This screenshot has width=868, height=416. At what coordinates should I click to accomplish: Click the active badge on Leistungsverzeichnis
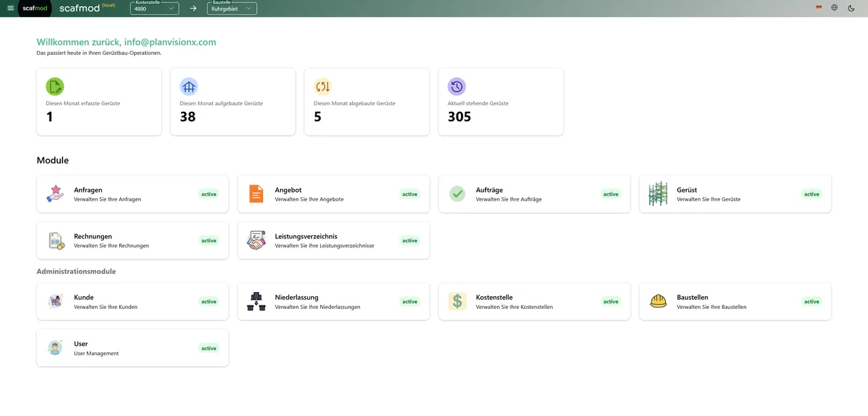(x=410, y=241)
